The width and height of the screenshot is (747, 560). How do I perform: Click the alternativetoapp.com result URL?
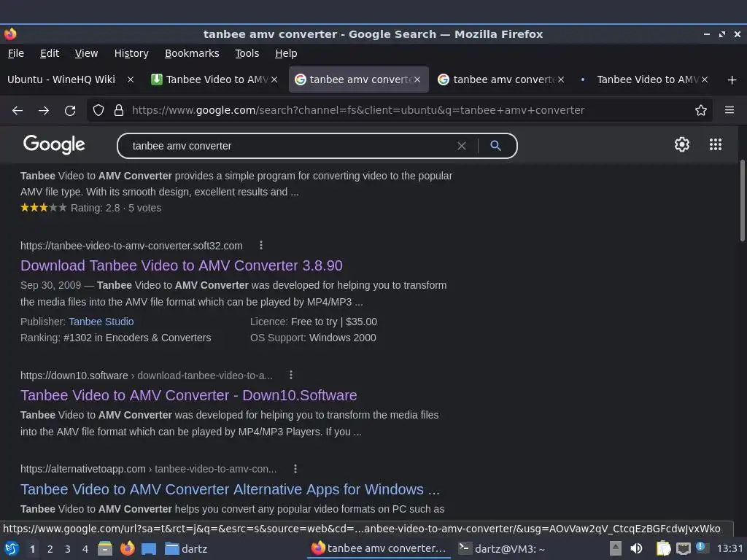tap(149, 469)
